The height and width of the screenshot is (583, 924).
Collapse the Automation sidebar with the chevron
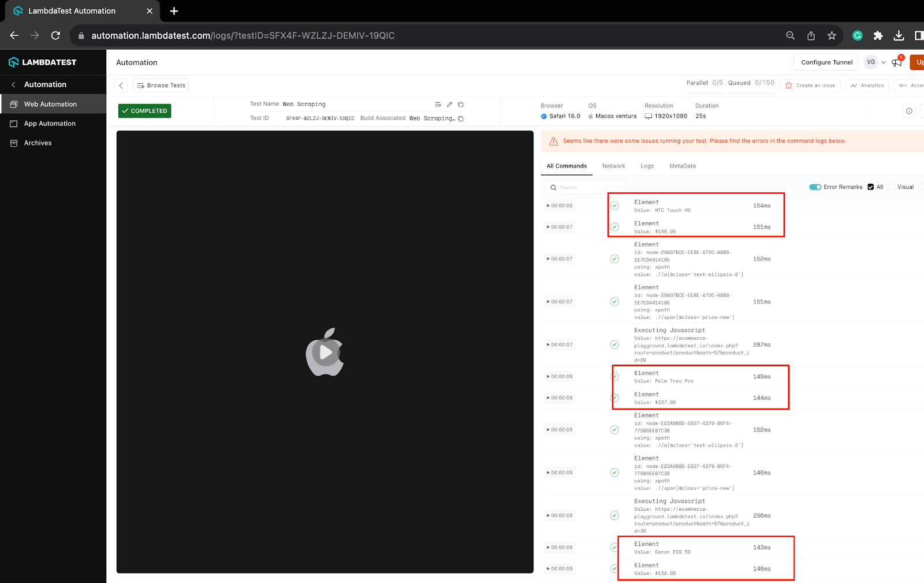13,84
